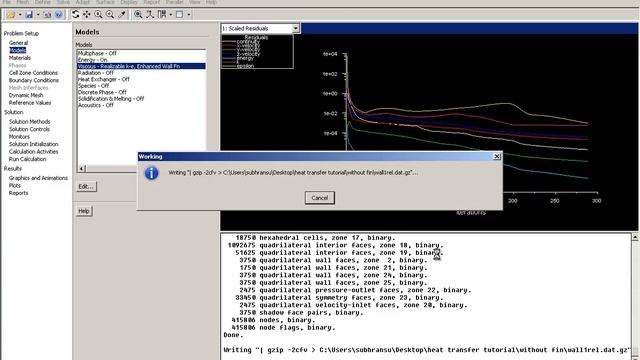Image resolution: width=640 pixels, height=360 pixels.
Task: Select the rotate view tool
Action: (x=76, y=14)
